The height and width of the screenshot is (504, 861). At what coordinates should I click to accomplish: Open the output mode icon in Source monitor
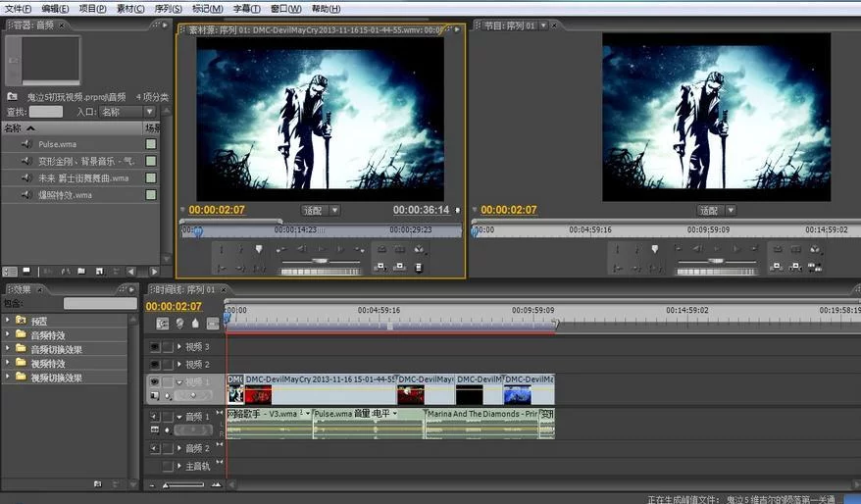(419, 250)
